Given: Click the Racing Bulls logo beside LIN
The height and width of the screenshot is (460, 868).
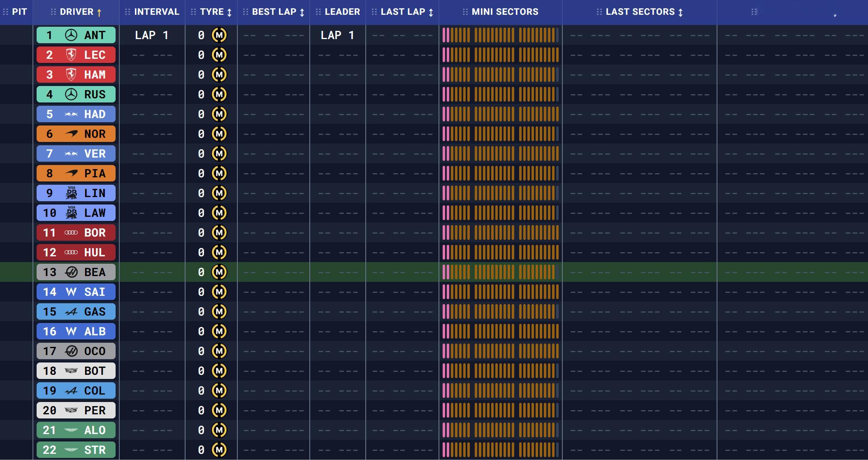Looking at the screenshot, I should coord(72,193).
